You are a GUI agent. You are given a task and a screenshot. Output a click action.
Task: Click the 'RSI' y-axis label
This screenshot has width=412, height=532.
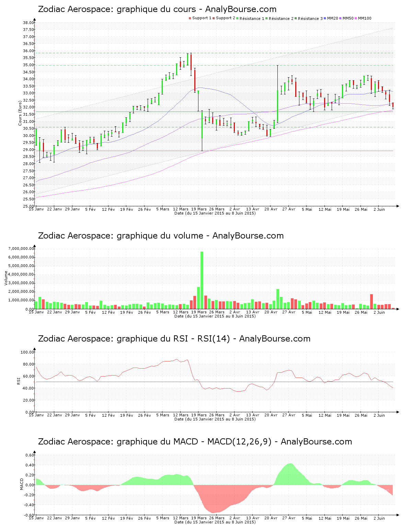click(x=19, y=381)
